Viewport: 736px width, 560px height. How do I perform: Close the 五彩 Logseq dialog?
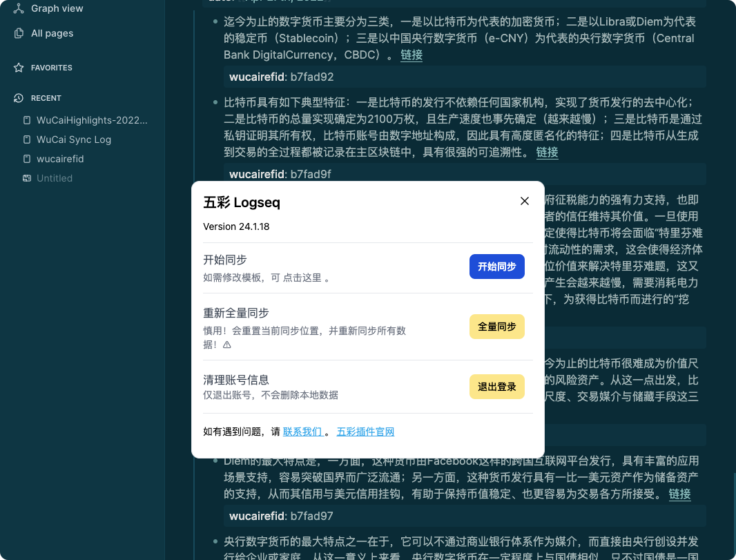(524, 201)
